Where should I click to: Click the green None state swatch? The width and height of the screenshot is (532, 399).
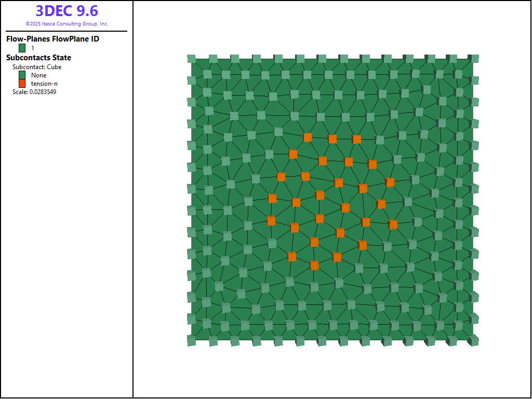tap(22, 75)
